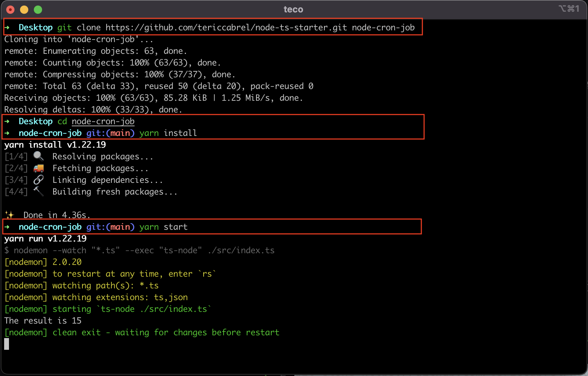This screenshot has height=376, width=588.
Task: Select the yarn start command text
Action: pyautogui.click(x=163, y=227)
